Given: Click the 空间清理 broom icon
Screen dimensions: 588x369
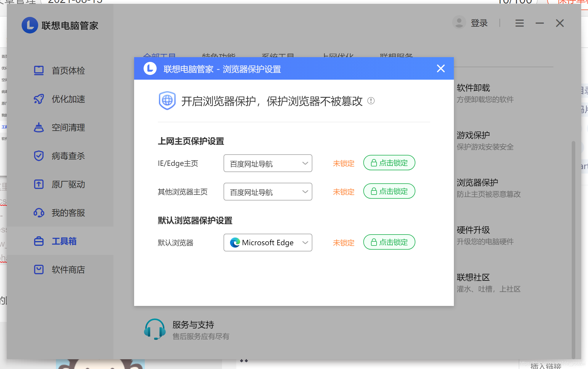Looking at the screenshot, I should (x=39, y=127).
